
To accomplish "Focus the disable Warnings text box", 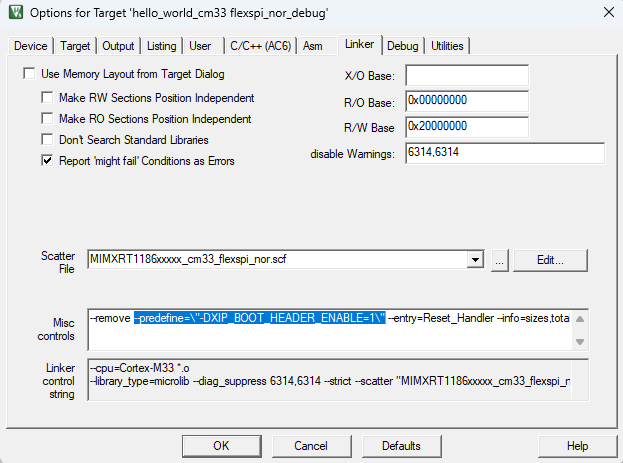I will click(x=504, y=153).
